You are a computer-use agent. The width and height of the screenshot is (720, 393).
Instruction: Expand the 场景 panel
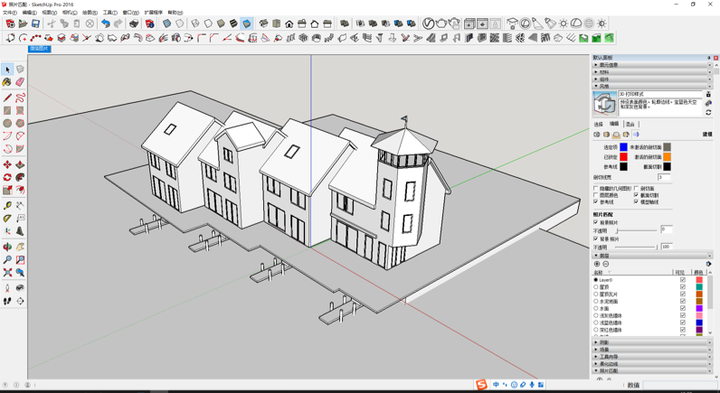652,349
